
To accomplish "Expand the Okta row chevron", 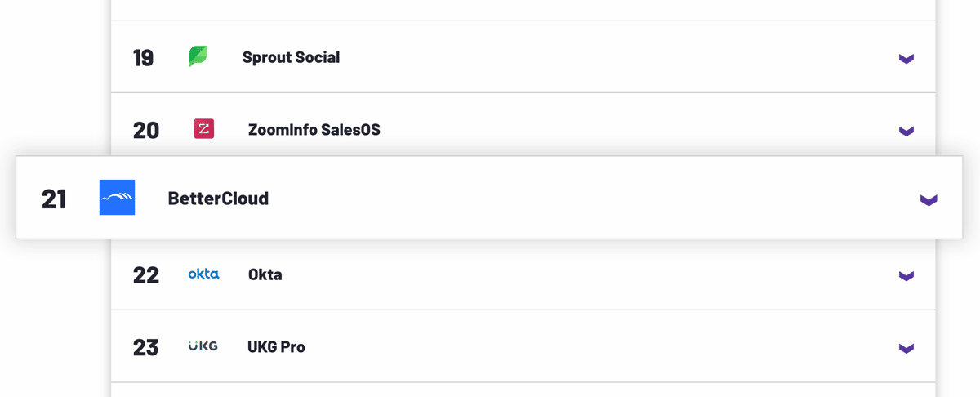I will 906,276.
